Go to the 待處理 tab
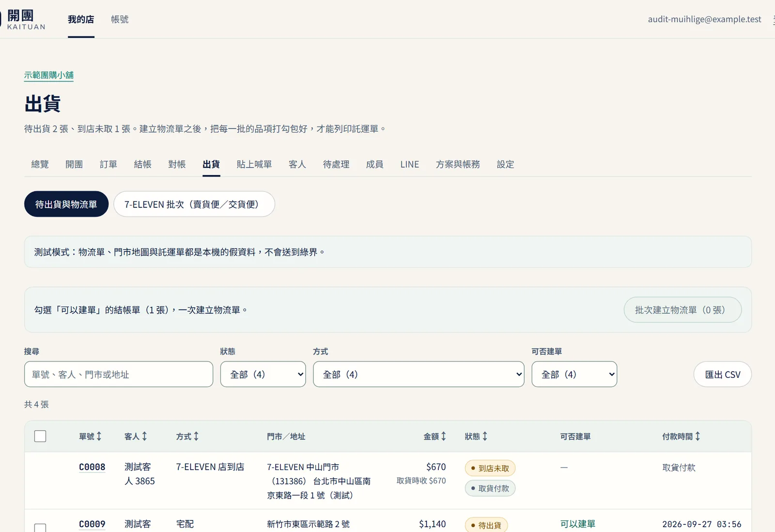The image size is (775, 532). [x=336, y=164]
